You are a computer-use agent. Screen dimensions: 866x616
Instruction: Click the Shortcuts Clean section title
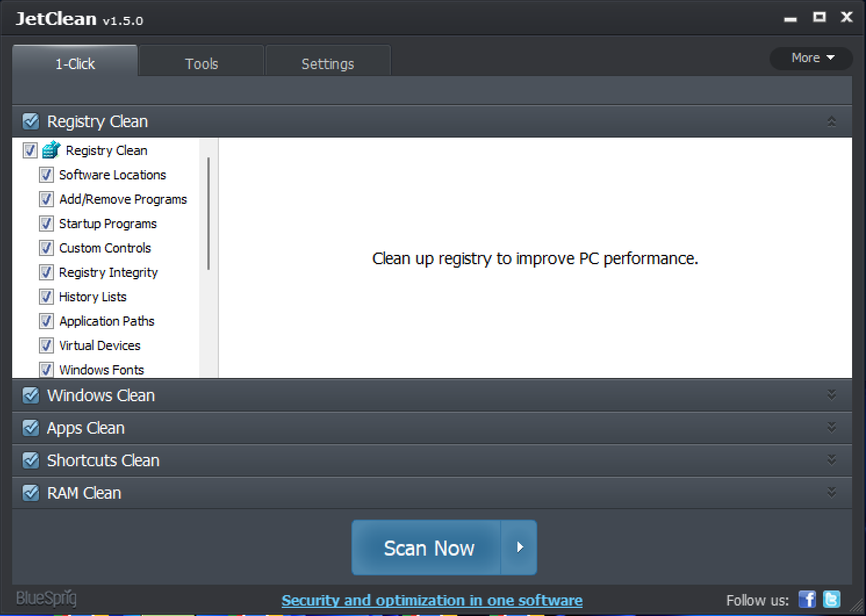point(103,460)
